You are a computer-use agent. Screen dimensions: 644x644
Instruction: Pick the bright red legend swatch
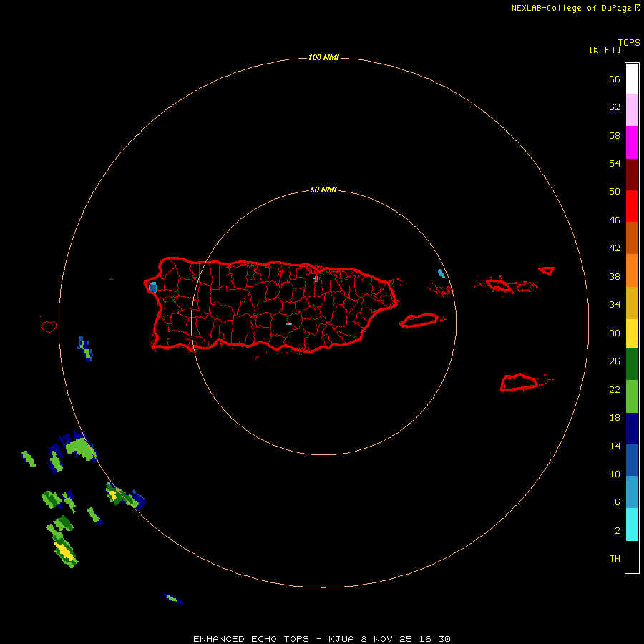(x=632, y=206)
